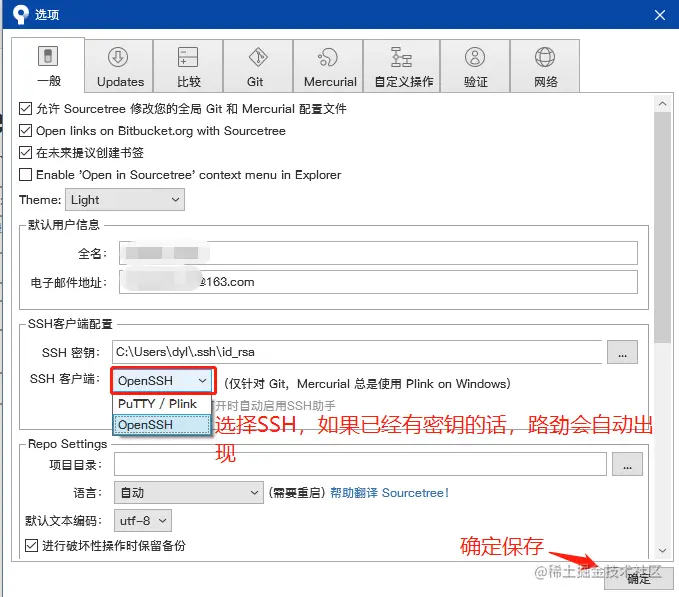Open the SSH 客户端 OpenSSH combo box
679x597 pixels.
click(x=163, y=381)
